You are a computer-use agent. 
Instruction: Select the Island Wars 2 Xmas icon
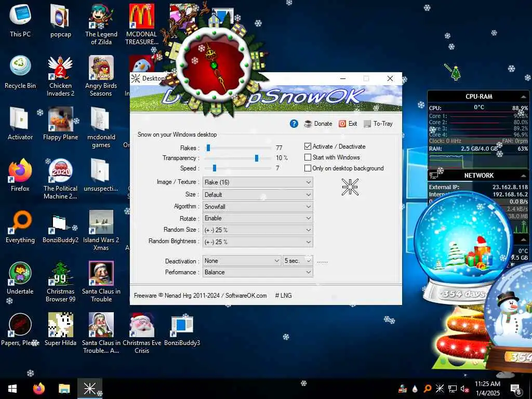coord(101,229)
